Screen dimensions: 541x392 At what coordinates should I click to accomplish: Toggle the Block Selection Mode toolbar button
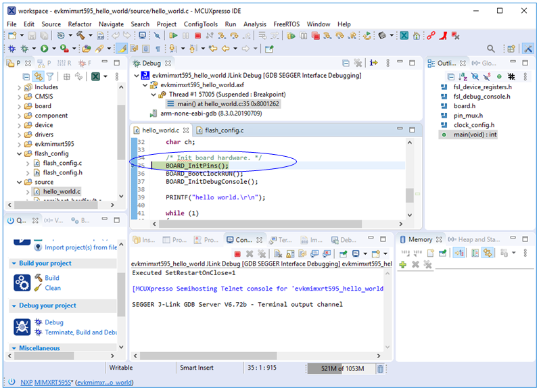(145, 49)
